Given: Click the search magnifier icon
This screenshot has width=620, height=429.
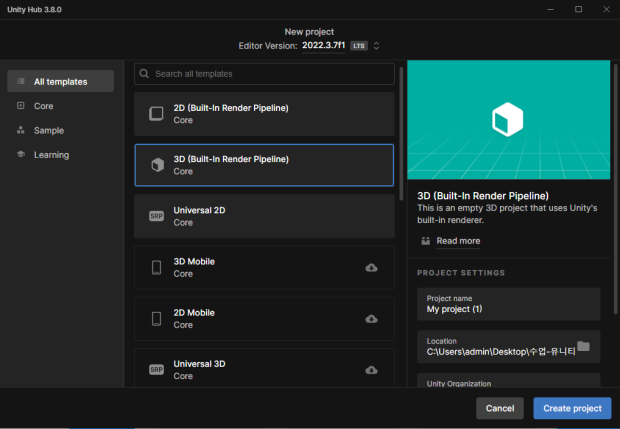Looking at the screenshot, I should point(144,74).
